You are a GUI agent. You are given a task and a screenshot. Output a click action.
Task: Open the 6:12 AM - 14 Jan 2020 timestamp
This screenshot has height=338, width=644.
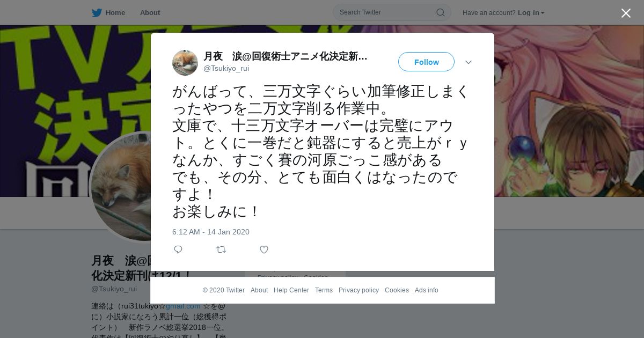[211, 232]
